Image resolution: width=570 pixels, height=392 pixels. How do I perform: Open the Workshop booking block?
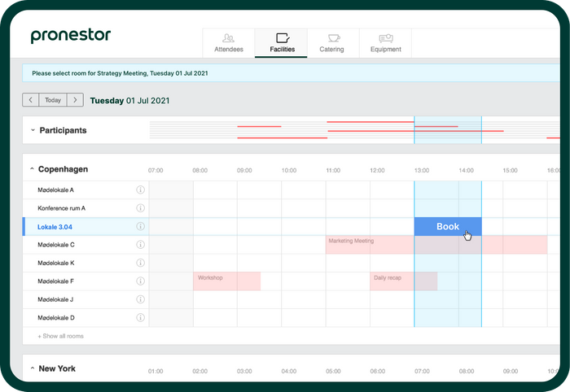[227, 281]
